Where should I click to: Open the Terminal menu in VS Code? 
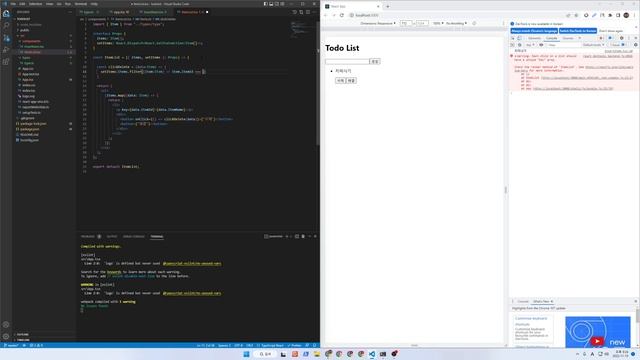point(81,4)
